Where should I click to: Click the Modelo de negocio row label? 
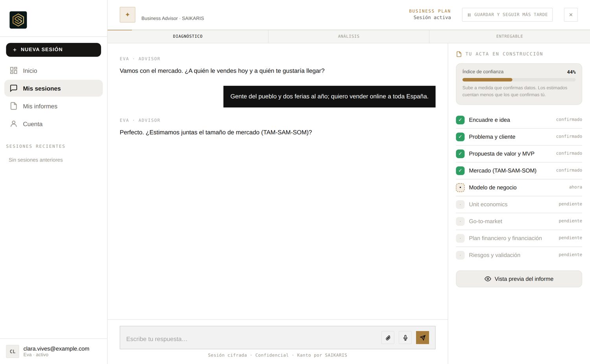[492, 188]
